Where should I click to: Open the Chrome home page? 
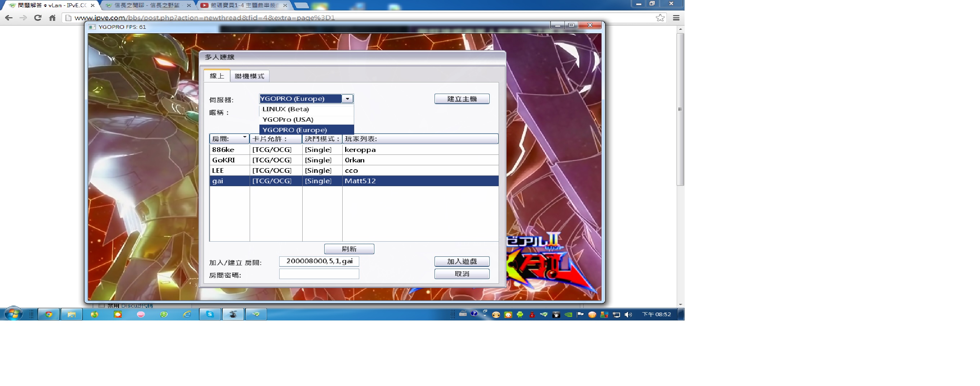53,18
